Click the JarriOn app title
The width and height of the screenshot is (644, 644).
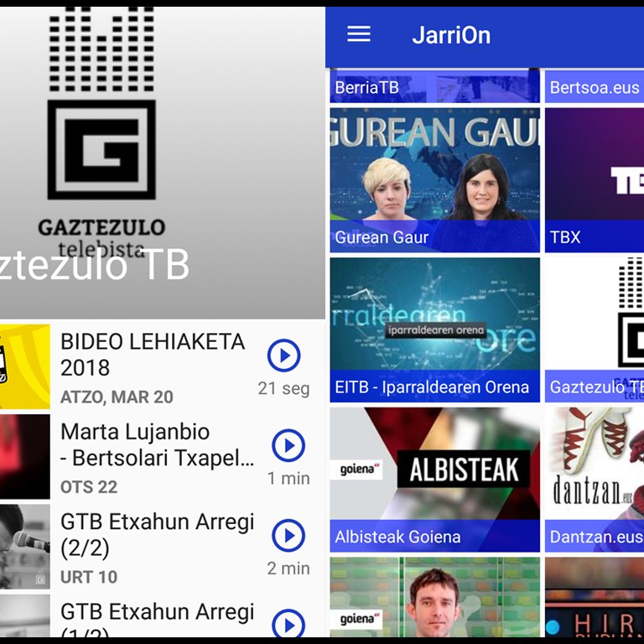coord(451,35)
